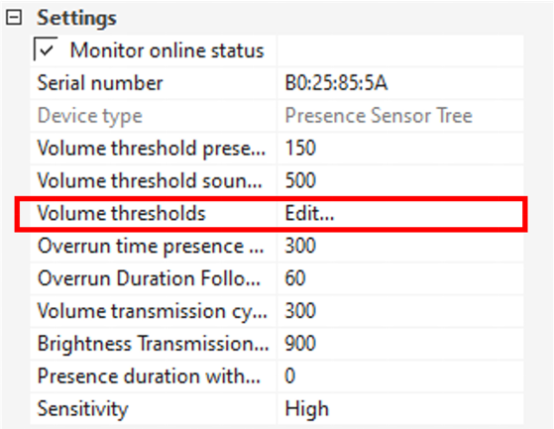Select the Brightness Transmission property label
Screen dimensions: 554x429
pos(153,343)
